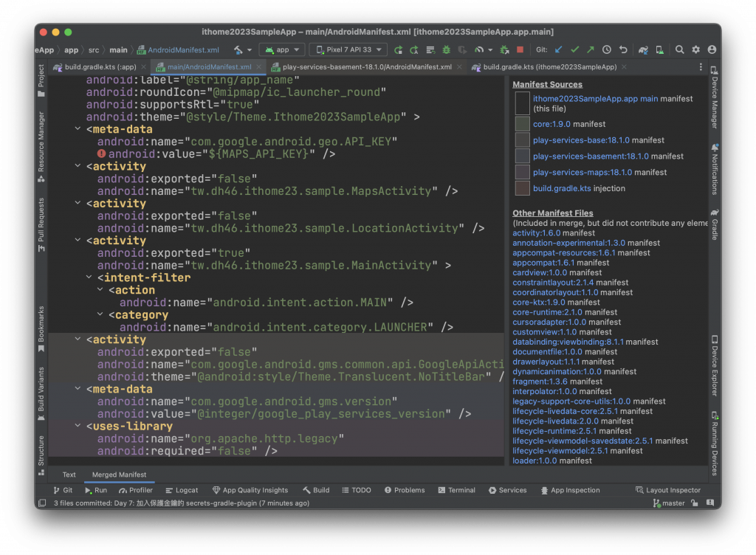Collapse the MapsActivity activity node
This screenshot has height=555, width=756.
coord(78,166)
